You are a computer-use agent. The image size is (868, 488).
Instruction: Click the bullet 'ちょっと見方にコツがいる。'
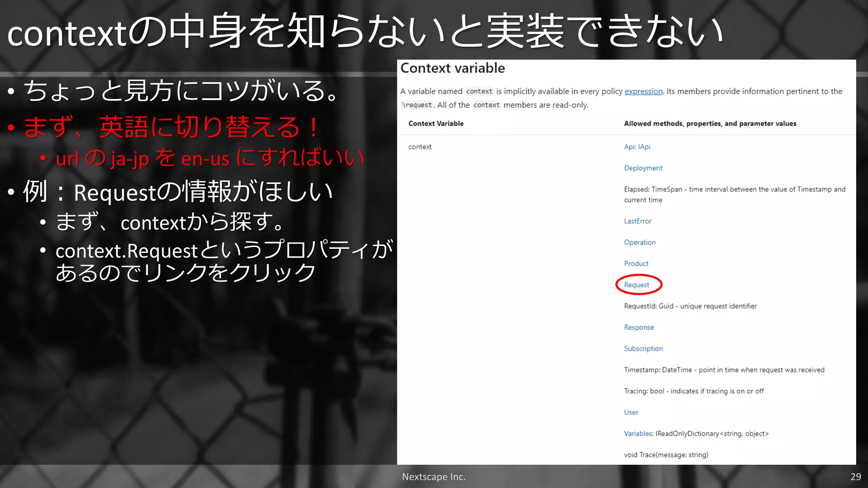pos(181,91)
